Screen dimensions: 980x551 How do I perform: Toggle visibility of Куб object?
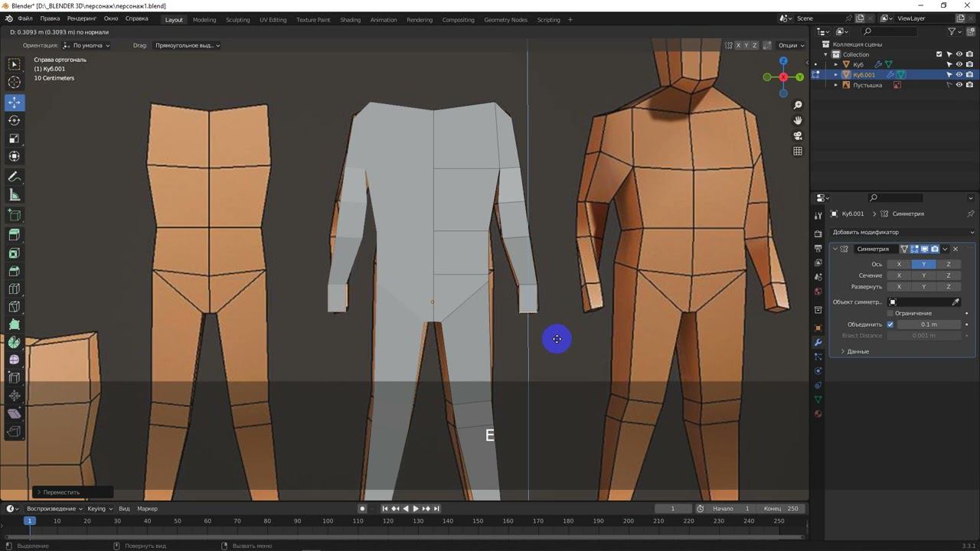(x=959, y=64)
